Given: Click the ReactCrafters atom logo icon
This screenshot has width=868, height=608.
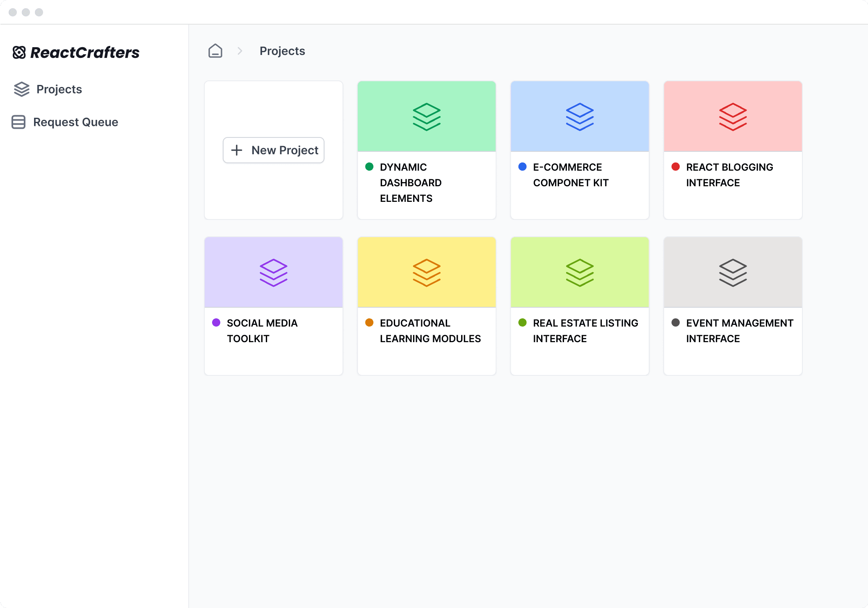Looking at the screenshot, I should pyautogui.click(x=19, y=53).
